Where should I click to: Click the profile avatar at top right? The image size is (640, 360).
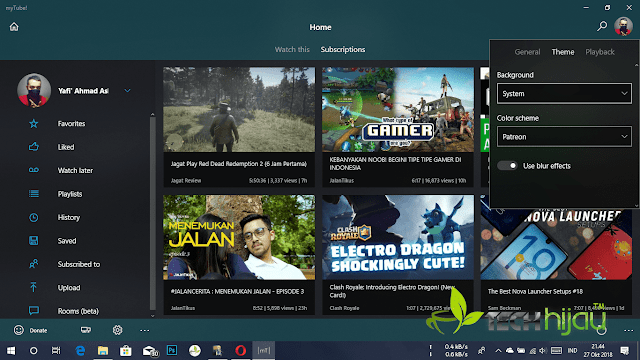coord(623,27)
